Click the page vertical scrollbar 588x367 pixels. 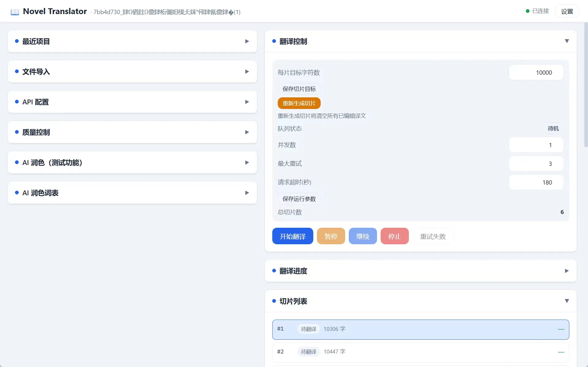pos(586,83)
